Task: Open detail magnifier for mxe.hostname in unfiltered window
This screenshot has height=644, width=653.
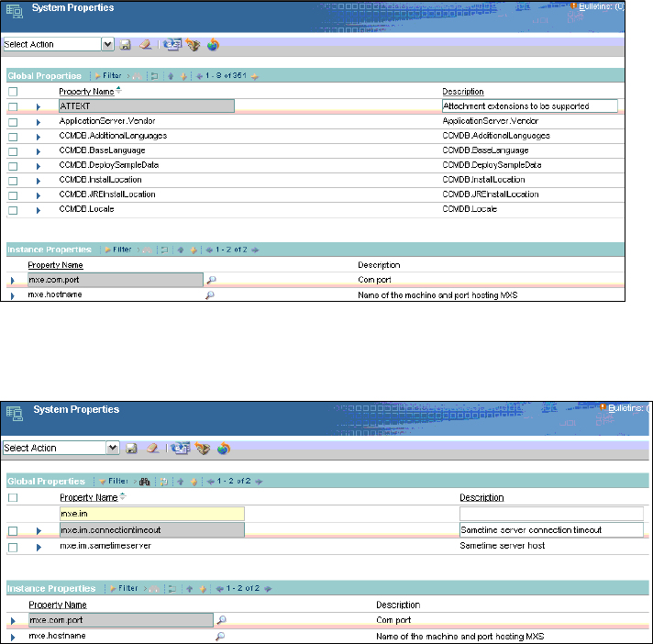Action: [x=210, y=294]
